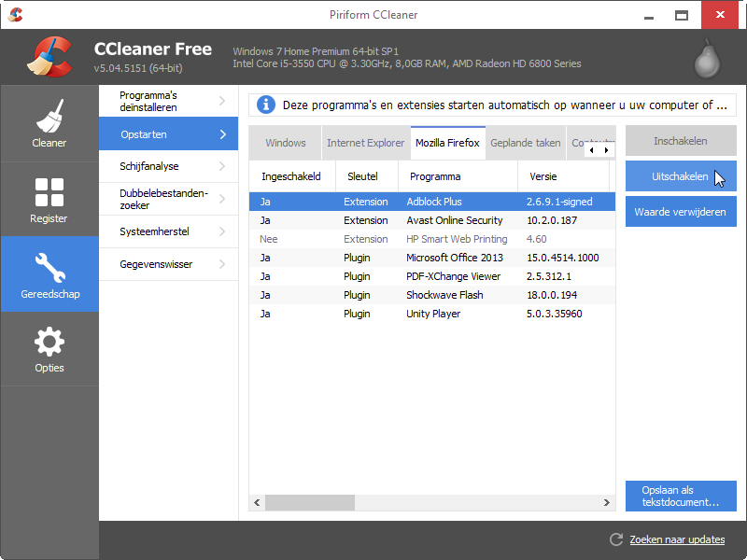Open Systeemherstel
The image size is (747, 560).
click(169, 231)
